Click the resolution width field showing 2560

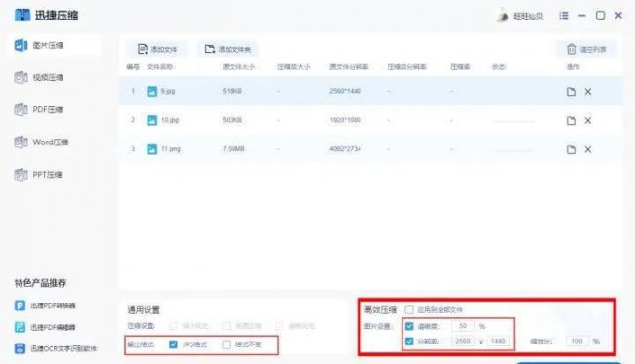pos(463,341)
